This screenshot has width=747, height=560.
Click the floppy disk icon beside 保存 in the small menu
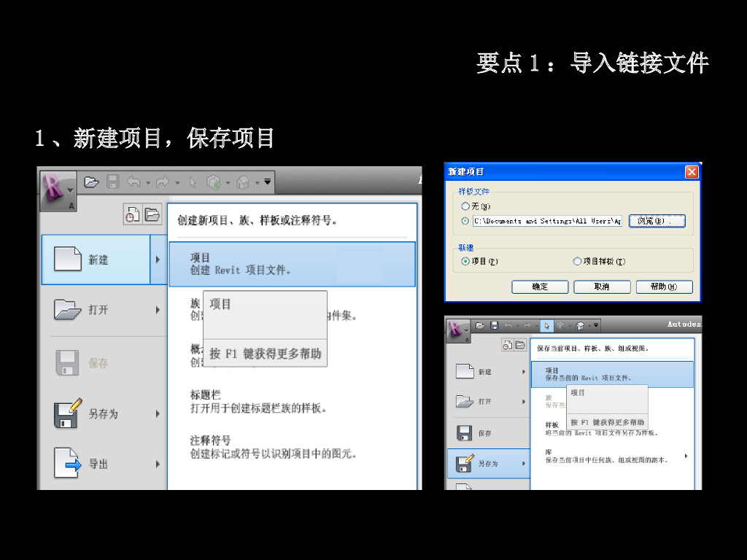pos(465,433)
